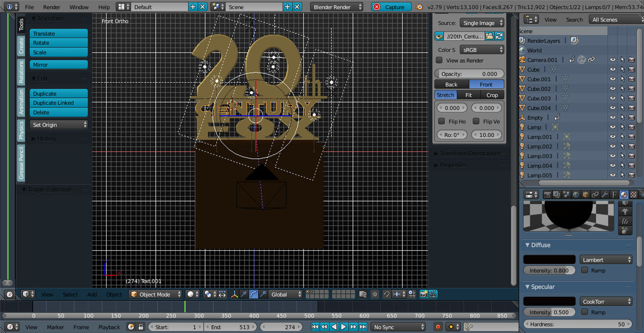
Task: Select the Fit image option
Action: [468, 95]
